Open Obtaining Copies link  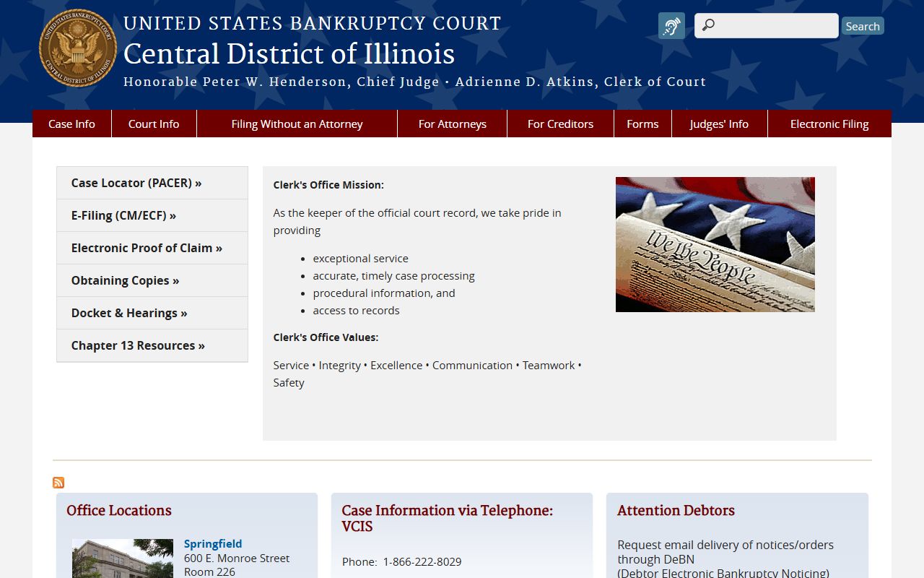click(x=152, y=280)
